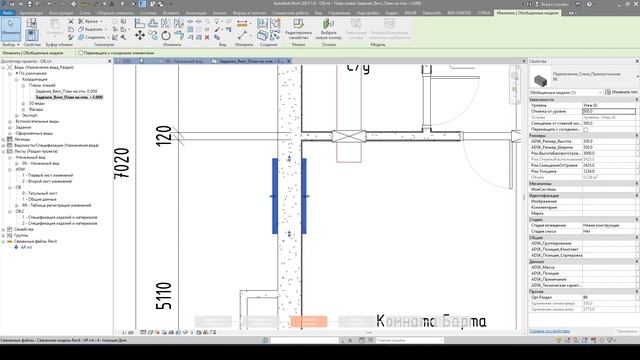Click the Применить button
The height and width of the screenshot is (360, 640).
tap(627, 331)
